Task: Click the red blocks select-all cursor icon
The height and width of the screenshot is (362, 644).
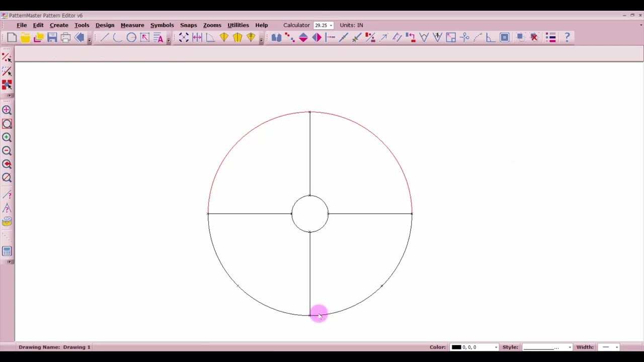Action: click(x=7, y=85)
